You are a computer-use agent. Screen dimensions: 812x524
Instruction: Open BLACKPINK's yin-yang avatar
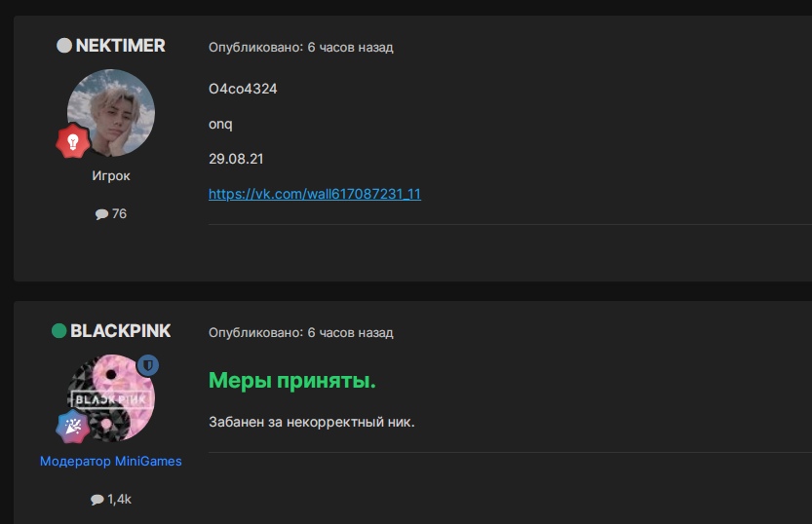click(x=111, y=397)
